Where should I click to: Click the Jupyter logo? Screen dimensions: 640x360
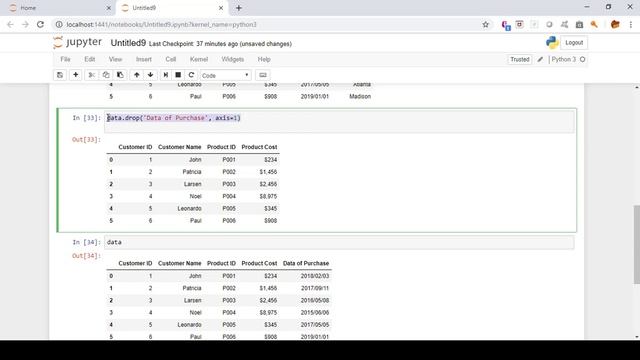78,42
